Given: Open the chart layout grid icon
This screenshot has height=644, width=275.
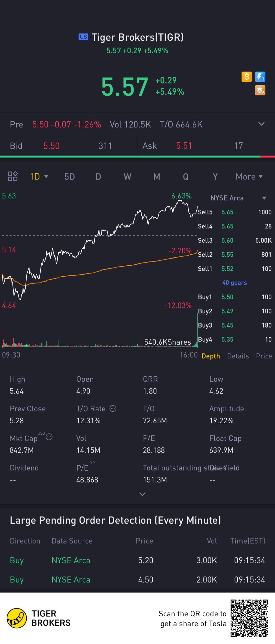Looking at the screenshot, I should tap(12, 176).
